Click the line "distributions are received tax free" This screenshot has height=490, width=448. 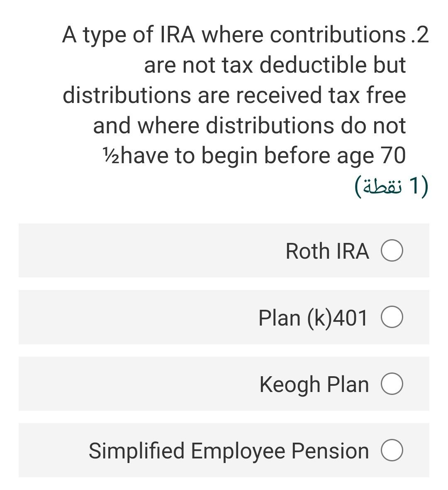click(x=234, y=95)
